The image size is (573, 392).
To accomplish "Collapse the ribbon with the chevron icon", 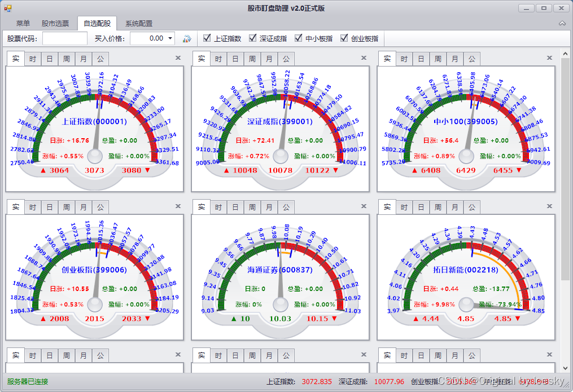I will [562, 23].
